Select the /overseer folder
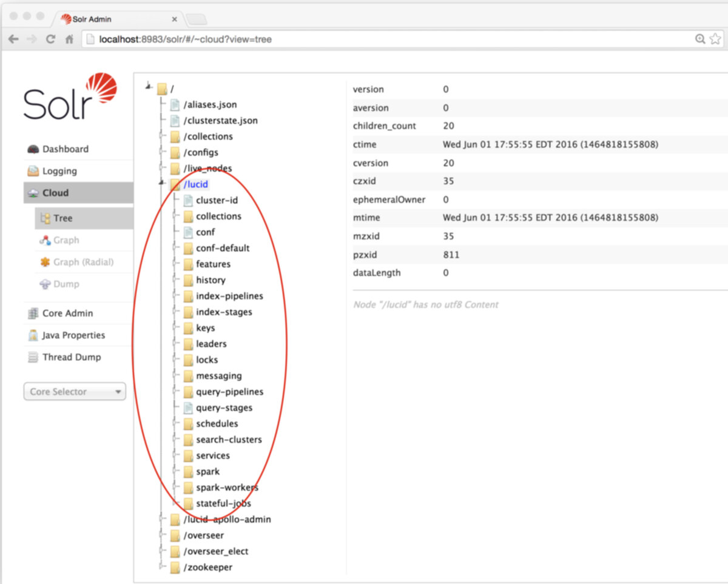The height and width of the screenshot is (584, 728). [x=203, y=535]
